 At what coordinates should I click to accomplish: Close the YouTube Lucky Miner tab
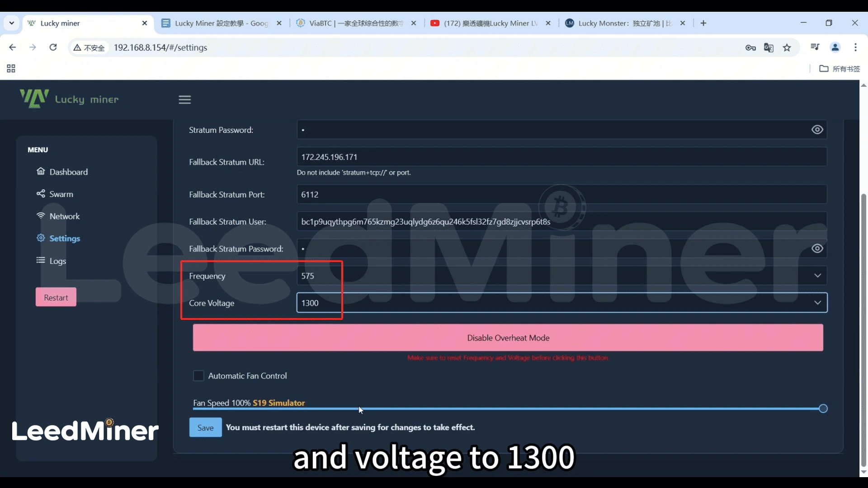pos(548,23)
